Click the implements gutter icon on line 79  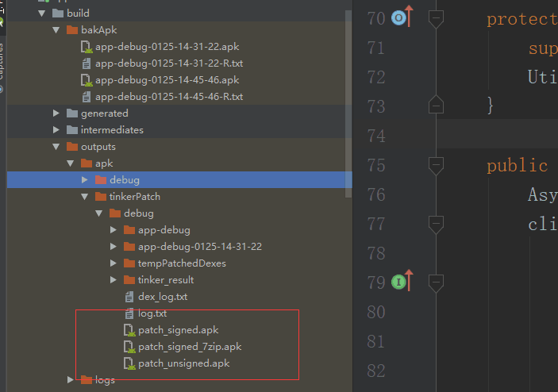398,282
